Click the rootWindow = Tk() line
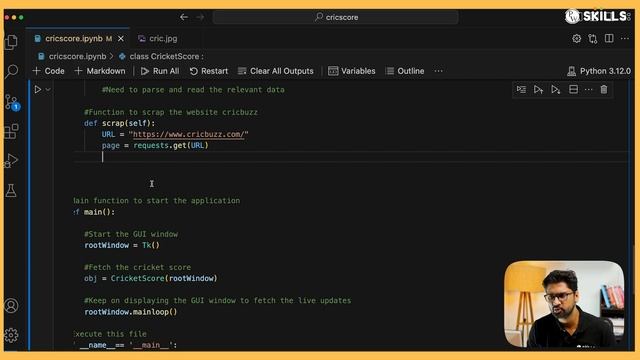The height and width of the screenshot is (360, 640). (x=122, y=245)
